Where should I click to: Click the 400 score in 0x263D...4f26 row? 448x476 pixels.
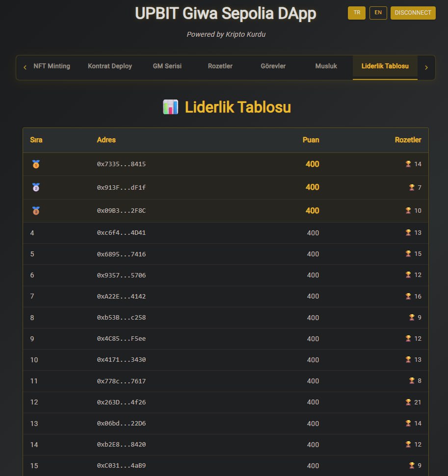point(313,402)
